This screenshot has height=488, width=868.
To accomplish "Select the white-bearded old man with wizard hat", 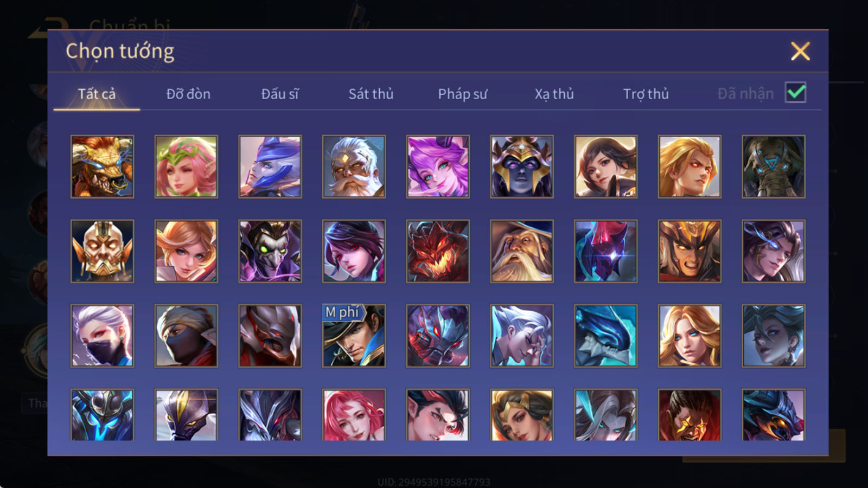I will pyautogui.click(x=522, y=251).
